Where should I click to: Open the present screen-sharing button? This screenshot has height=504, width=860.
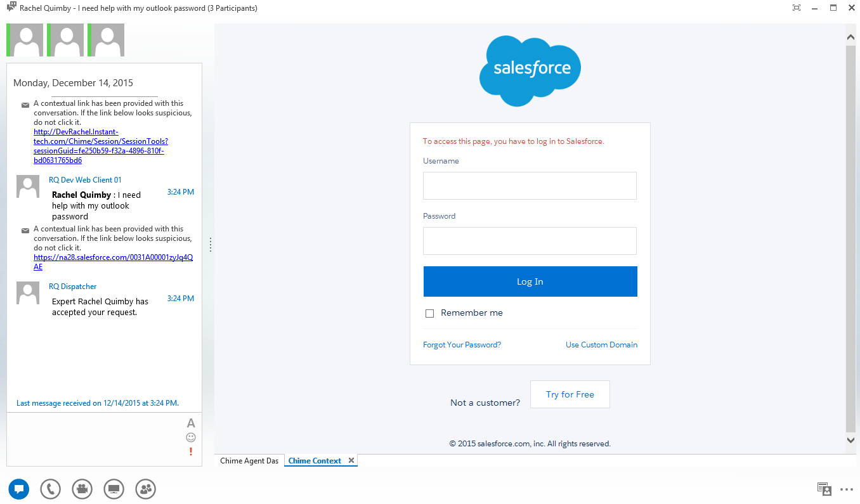tap(114, 489)
